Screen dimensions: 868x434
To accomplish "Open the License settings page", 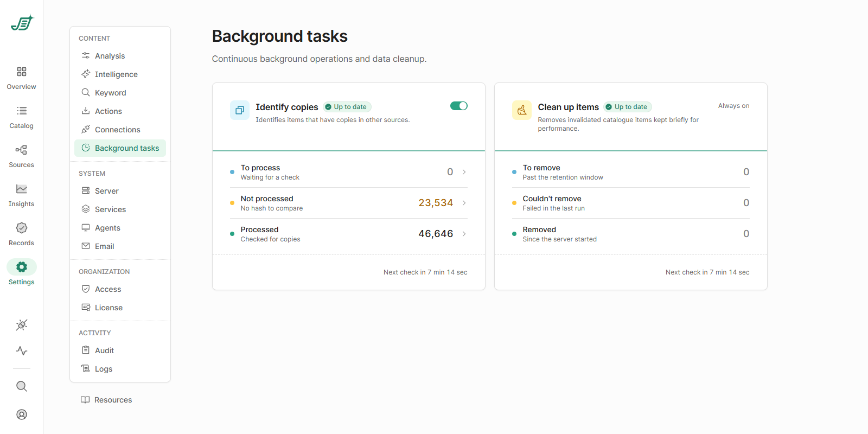I will (x=120, y=308).
